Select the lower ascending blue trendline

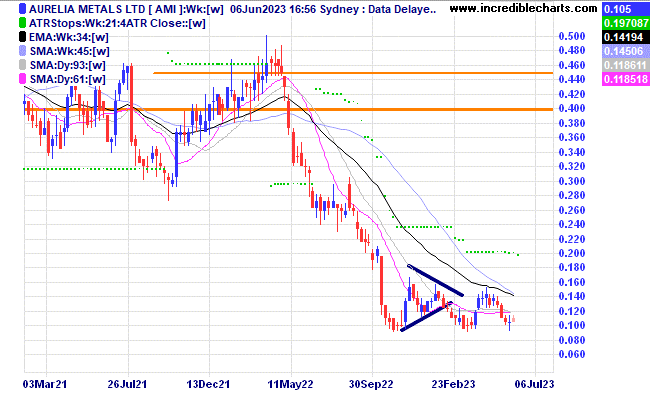426,316
